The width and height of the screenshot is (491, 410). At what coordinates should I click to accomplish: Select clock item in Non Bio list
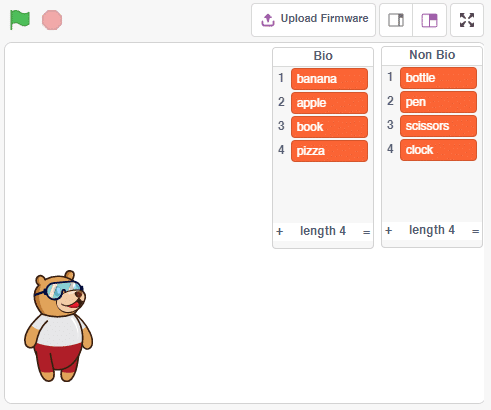(438, 150)
